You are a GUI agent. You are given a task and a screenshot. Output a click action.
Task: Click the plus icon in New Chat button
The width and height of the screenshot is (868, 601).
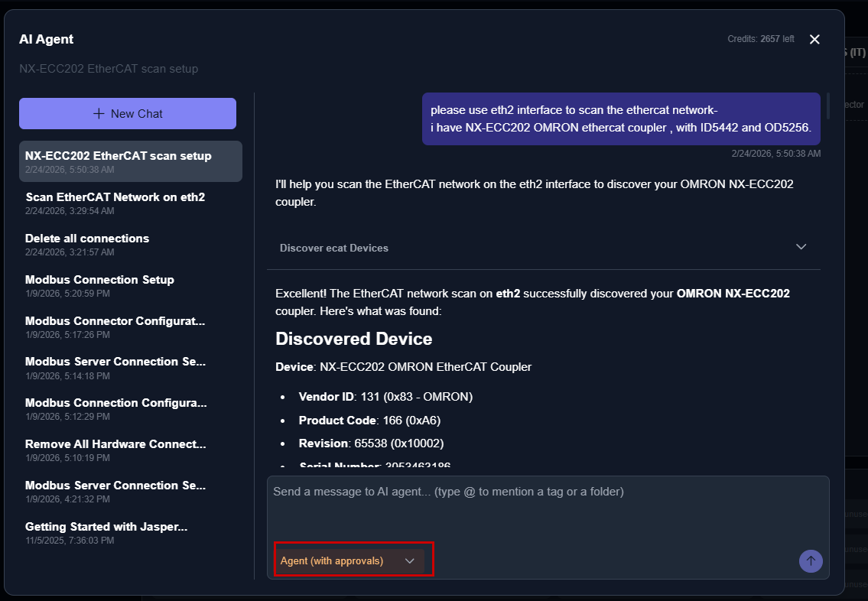tap(99, 113)
